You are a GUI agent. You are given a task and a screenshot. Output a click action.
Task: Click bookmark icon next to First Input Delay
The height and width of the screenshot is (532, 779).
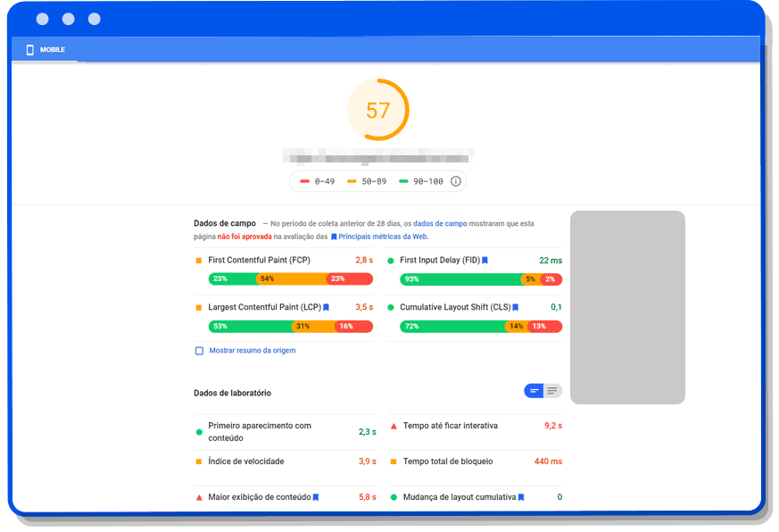tap(485, 261)
